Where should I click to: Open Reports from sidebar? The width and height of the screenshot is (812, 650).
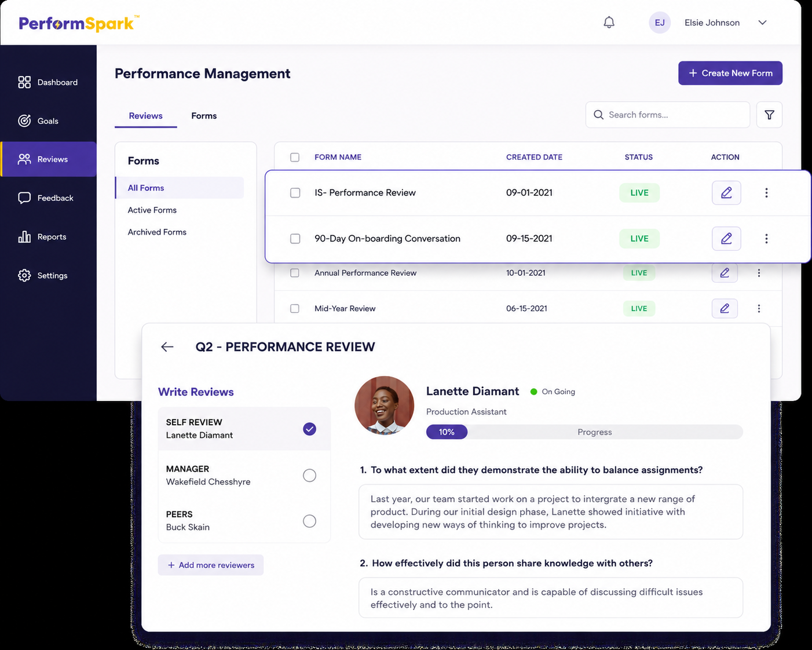pyautogui.click(x=48, y=237)
